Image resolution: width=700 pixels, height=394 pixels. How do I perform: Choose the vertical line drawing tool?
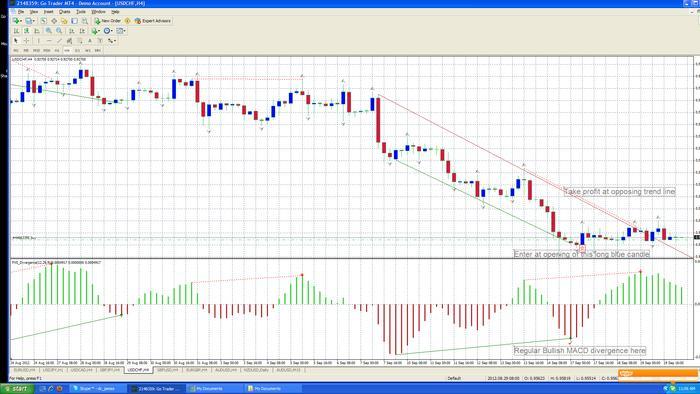(x=38, y=41)
